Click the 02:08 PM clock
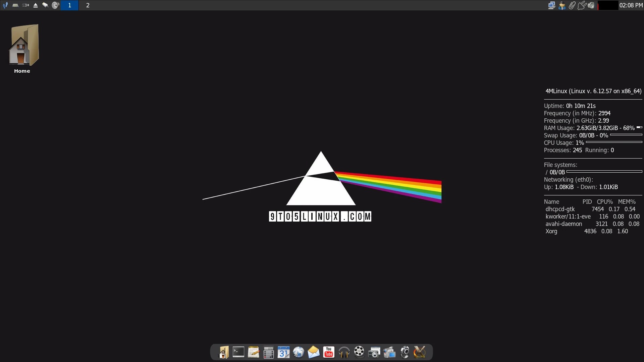 (x=631, y=5)
